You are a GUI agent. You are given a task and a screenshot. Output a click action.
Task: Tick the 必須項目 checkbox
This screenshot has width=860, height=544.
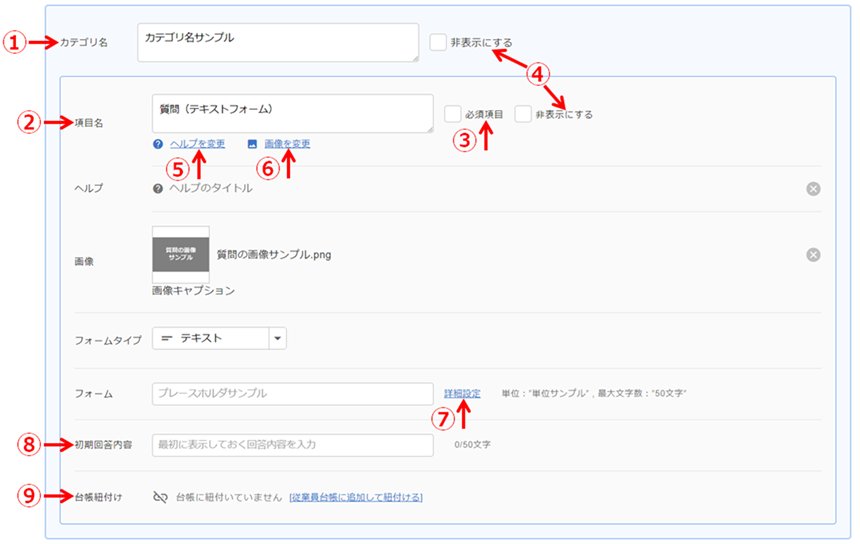(x=452, y=114)
